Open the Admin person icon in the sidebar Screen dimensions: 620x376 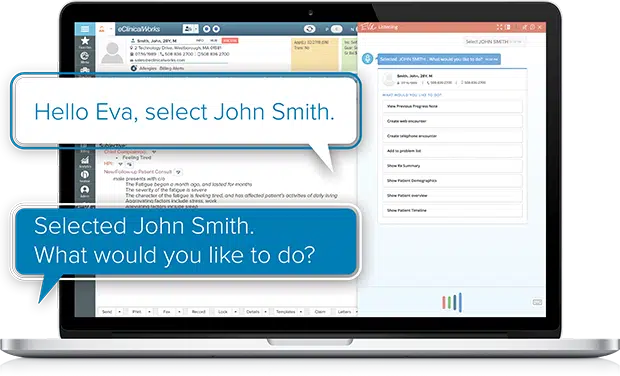point(85,190)
